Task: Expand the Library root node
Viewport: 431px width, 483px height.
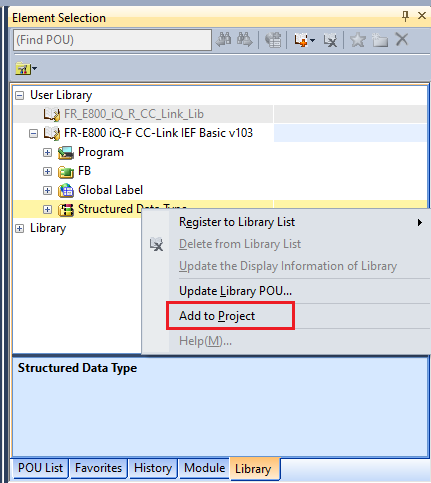Action: pos(20,229)
